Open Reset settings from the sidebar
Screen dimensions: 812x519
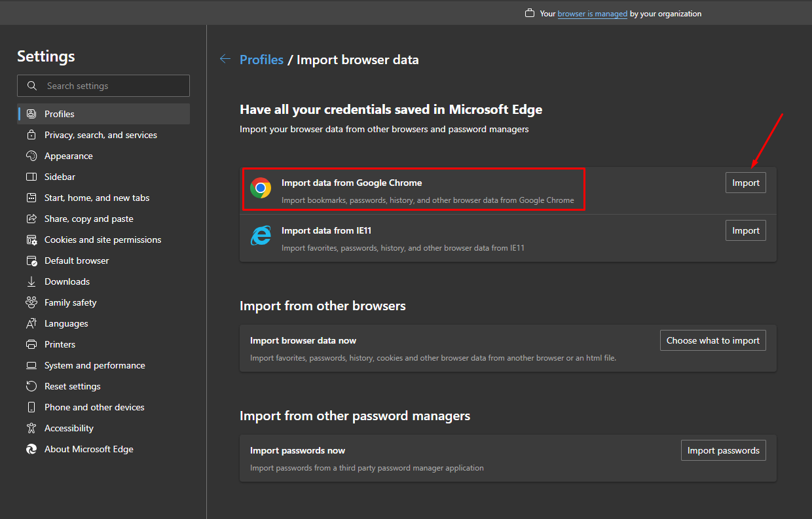[73, 386]
